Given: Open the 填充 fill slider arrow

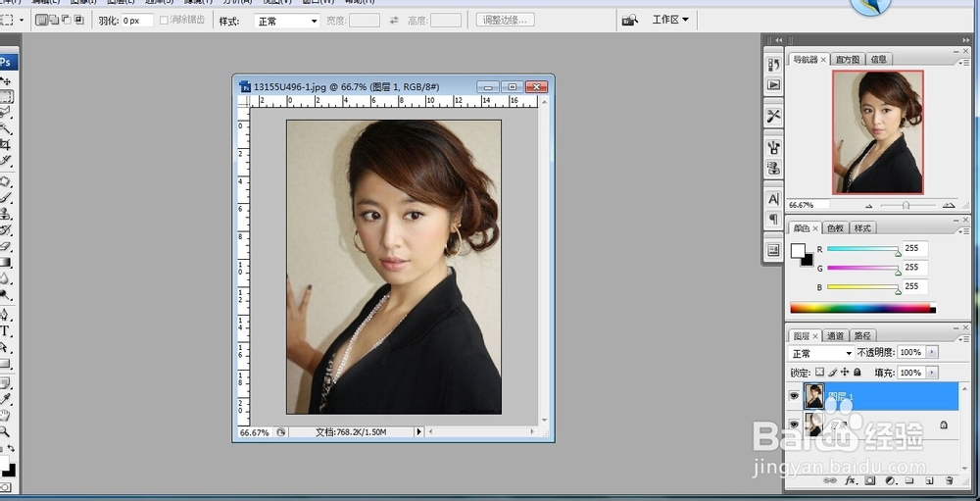Looking at the screenshot, I should (932, 373).
